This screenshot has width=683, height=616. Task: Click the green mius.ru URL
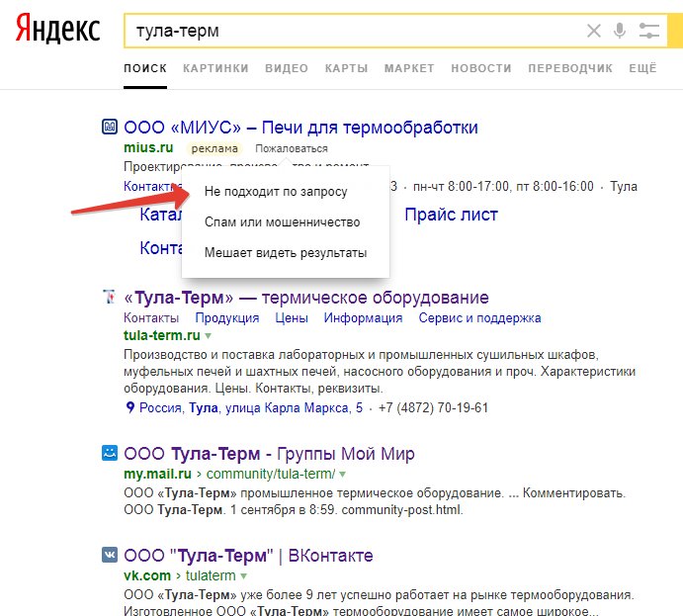[x=148, y=147]
